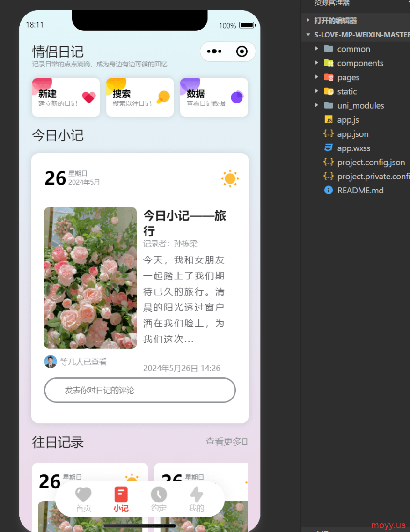
Task: Switch to the 小记 tab label
Action: click(121, 508)
